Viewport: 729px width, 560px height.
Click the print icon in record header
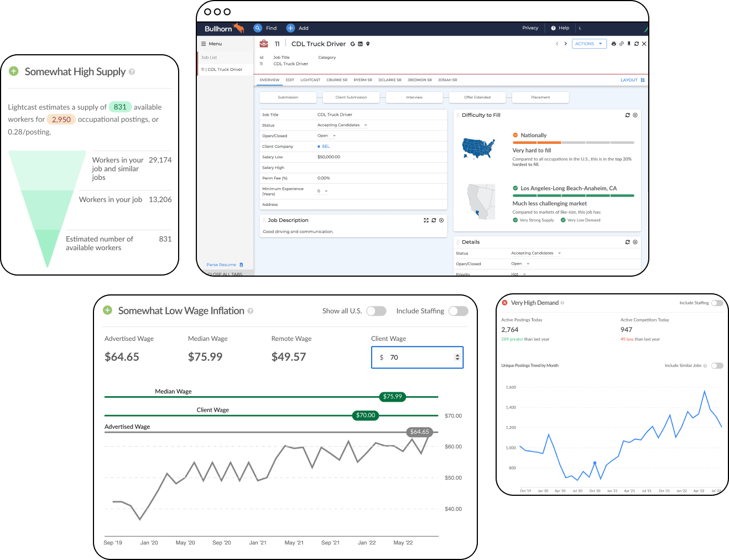613,44
